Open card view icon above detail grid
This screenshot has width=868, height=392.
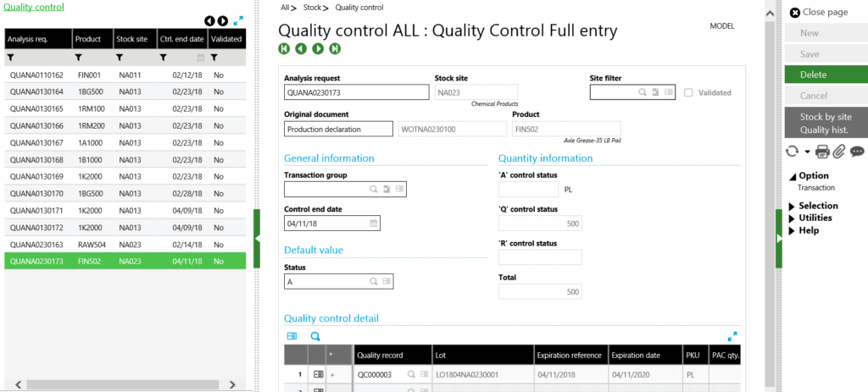[x=292, y=336]
